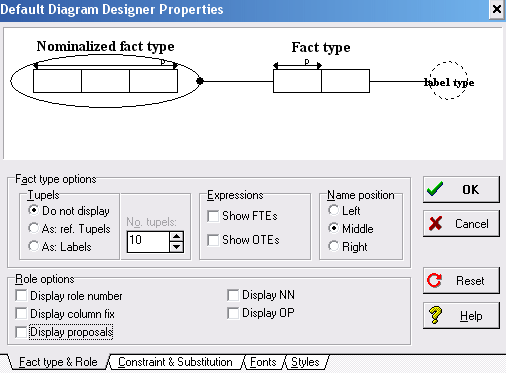The image size is (506, 373).
Task: Close the Properties dialog window
Action: [496, 9]
